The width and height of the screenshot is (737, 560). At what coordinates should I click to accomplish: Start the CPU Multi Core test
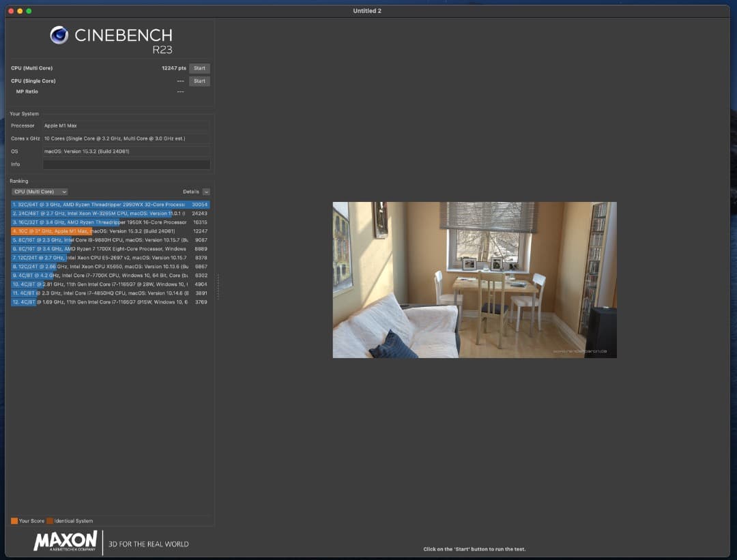(199, 68)
